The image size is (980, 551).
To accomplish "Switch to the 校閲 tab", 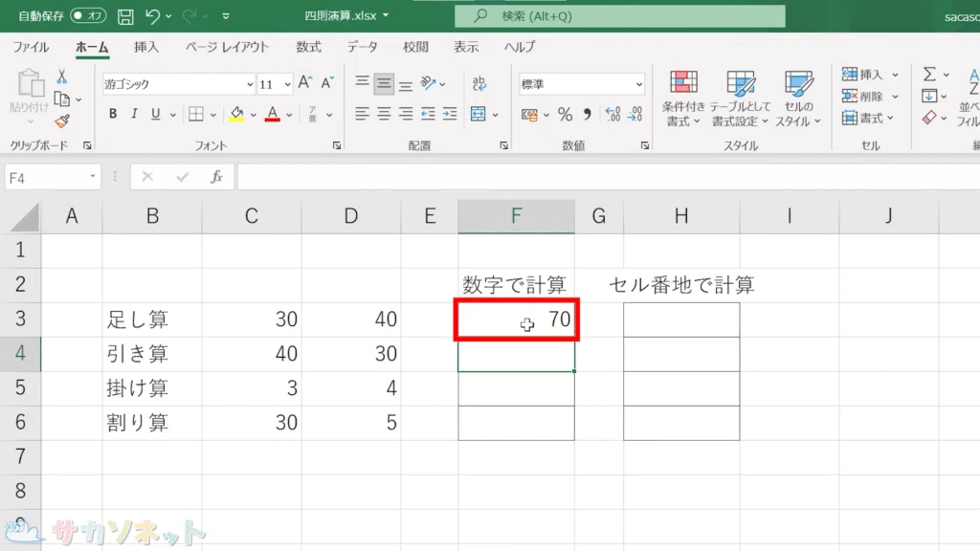I will pos(415,47).
